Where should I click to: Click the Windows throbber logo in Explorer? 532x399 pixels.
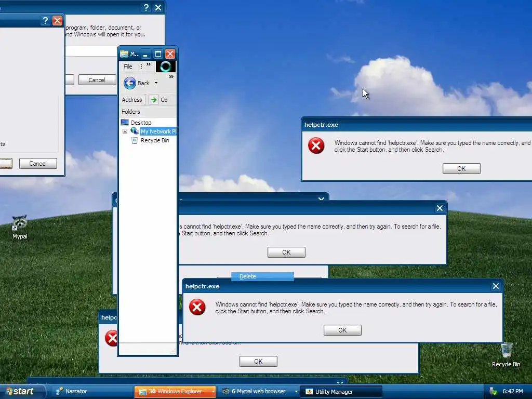166,66
